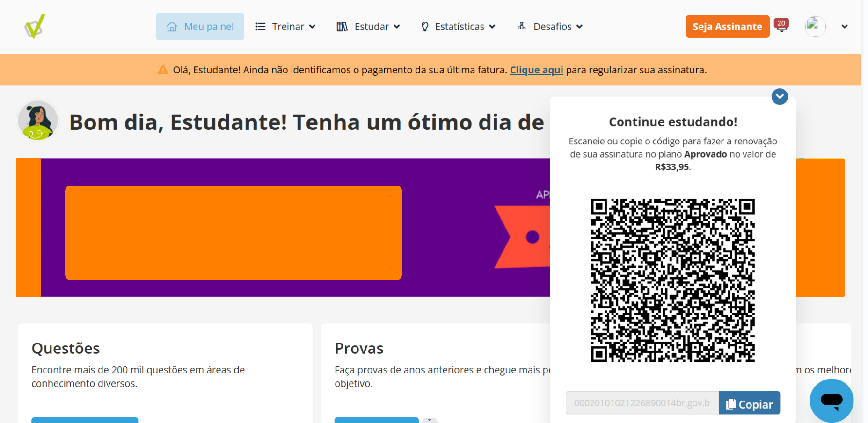The height and width of the screenshot is (423, 868).
Task: Collapse the Continue estudando popup
Action: point(780,97)
